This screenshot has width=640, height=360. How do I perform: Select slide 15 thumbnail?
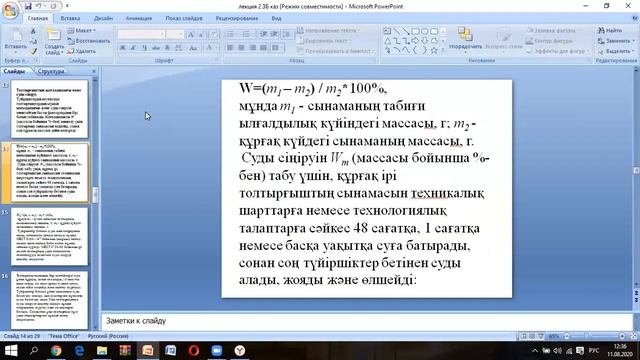coord(49,237)
